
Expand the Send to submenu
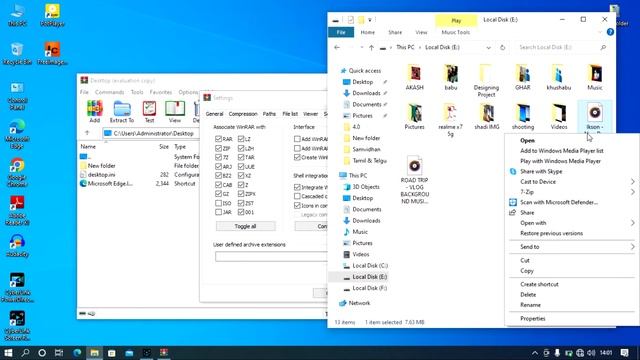[x=633, y=247]
